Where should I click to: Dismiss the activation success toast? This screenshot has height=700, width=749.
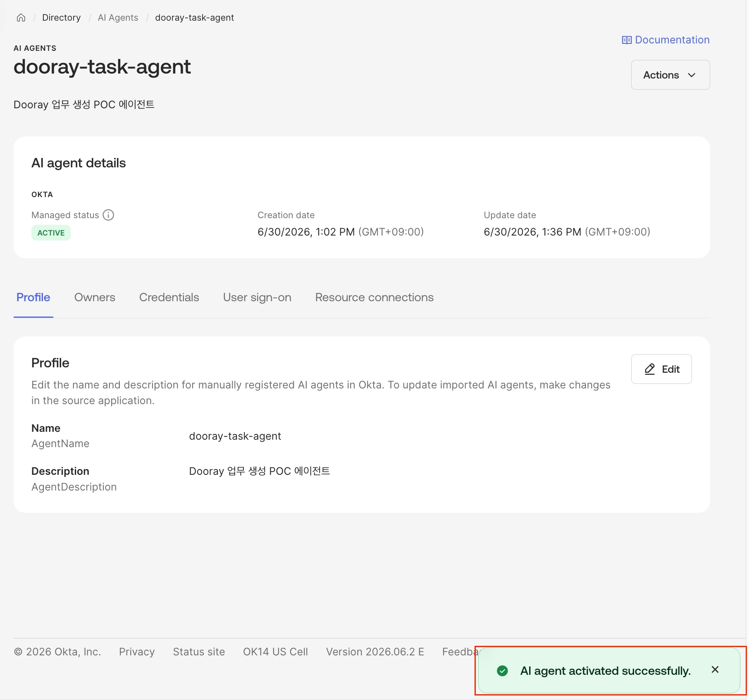(x=715, y=670)
